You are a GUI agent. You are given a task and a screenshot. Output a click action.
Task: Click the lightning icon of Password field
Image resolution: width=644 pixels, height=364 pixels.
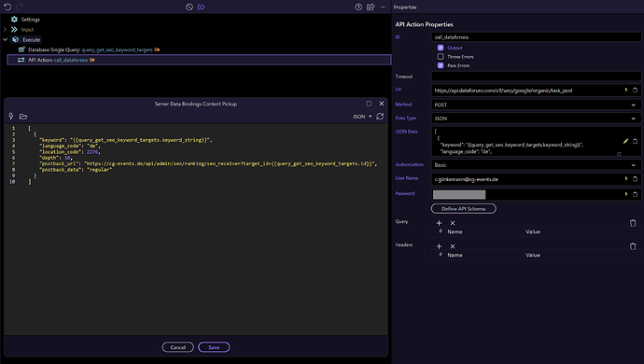pyautogui.click(x=626, y=194)
